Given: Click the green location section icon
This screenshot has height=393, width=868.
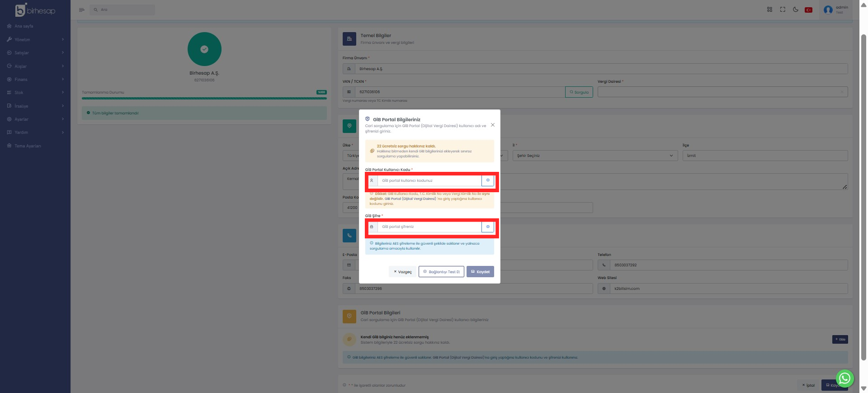Looking at the screenshot, I should tap(349, 126).
